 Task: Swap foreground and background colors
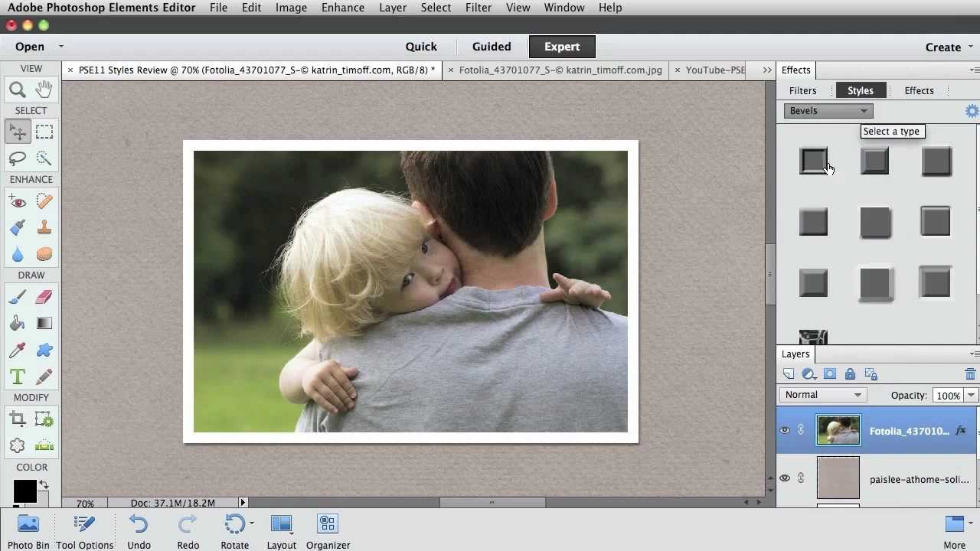pyautogui.click(x=44, y=484)
